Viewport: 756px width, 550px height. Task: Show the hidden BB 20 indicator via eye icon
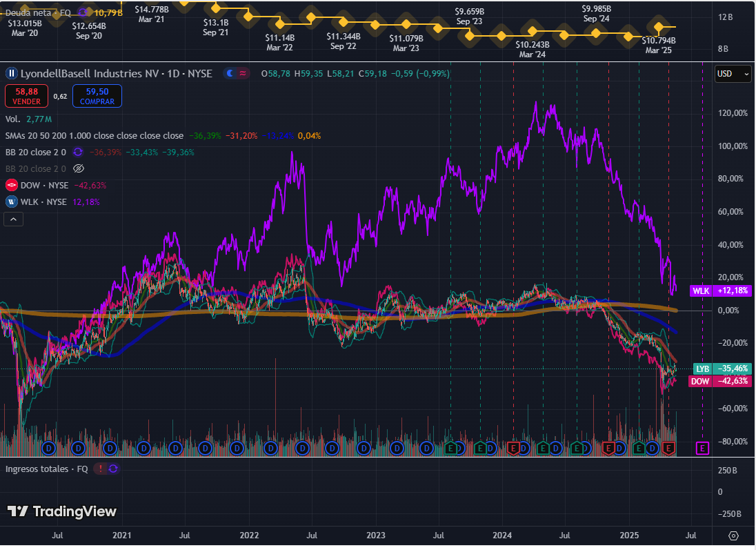78,169
